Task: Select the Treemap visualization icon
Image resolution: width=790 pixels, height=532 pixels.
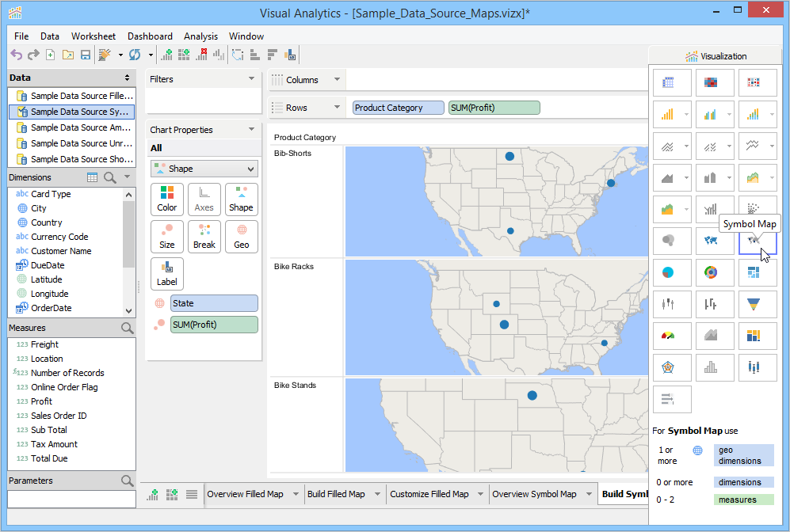Action: pyautogui.click(x=753, y=272)
